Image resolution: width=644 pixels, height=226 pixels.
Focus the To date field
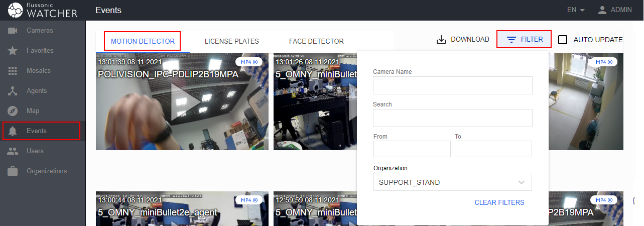493,149
